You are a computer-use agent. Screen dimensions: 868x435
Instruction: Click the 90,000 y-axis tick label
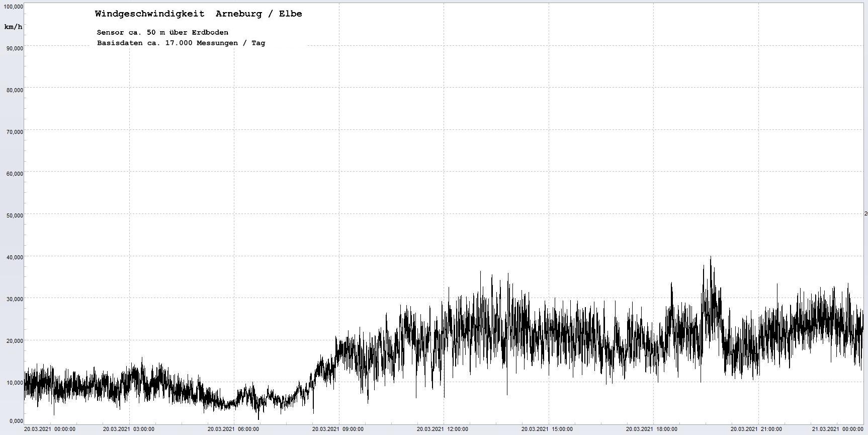[x=15, y=48]
